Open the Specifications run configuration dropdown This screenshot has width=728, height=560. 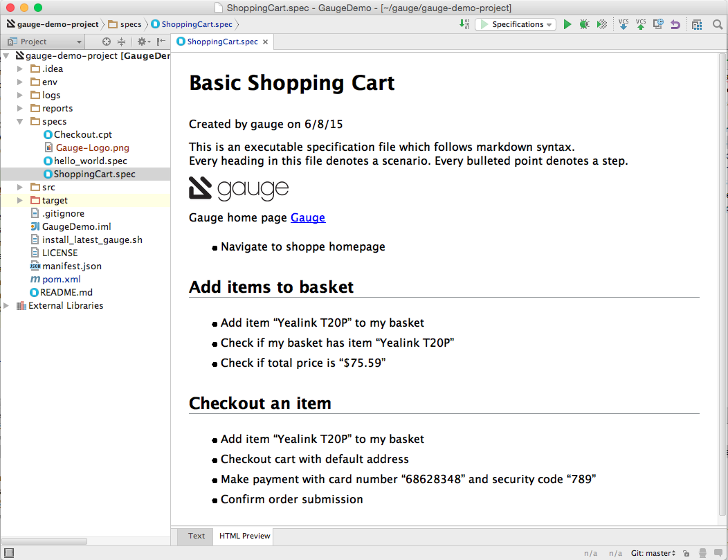516,24
